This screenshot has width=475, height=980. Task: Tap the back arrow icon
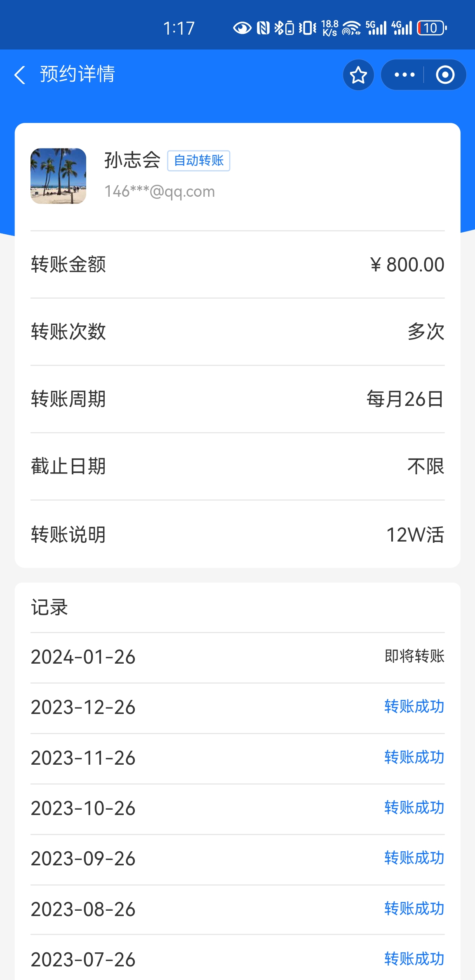click(x=20, y=75)
